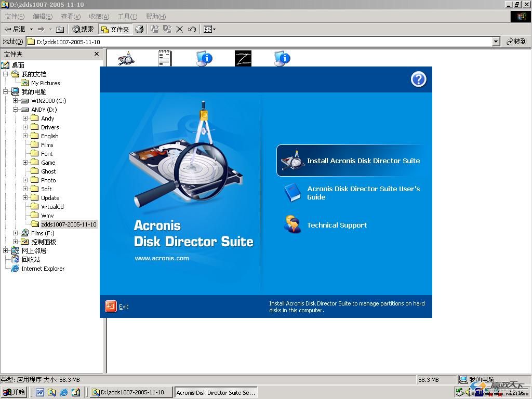Click the 转到 Go button
This screenshot has width=532, height=399.
[x=516, y=42]
